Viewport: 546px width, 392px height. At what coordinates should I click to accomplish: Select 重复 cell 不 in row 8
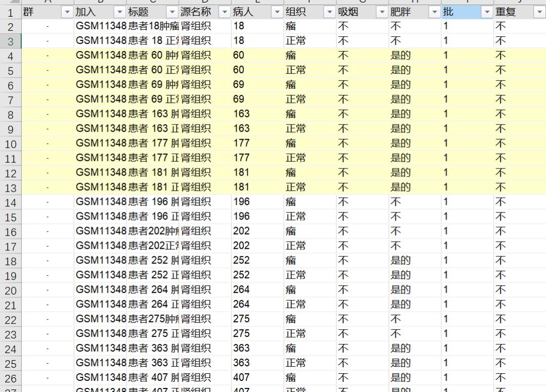coord(520,114)
